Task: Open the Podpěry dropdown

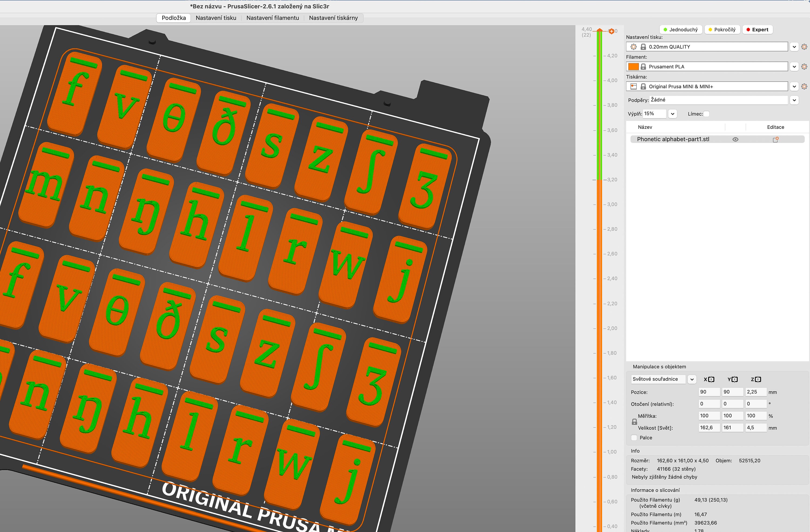Action: (794, 100)
